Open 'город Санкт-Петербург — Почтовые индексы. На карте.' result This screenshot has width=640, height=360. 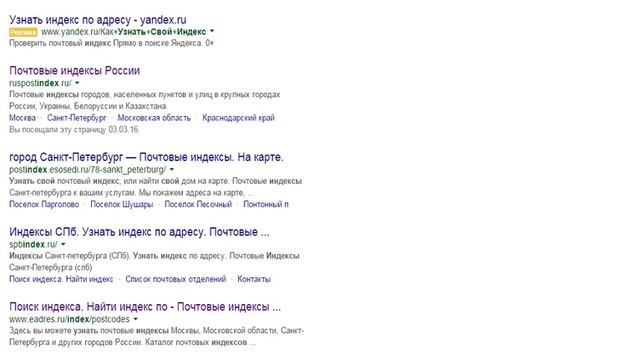[146, 157]
